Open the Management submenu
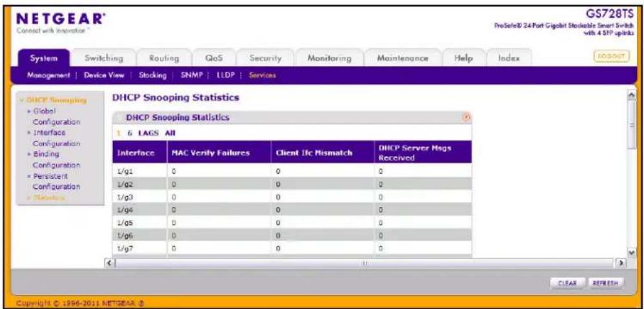The width and height of the screenshot is (644, 309). pyautogui.click(x=47, y=75)
